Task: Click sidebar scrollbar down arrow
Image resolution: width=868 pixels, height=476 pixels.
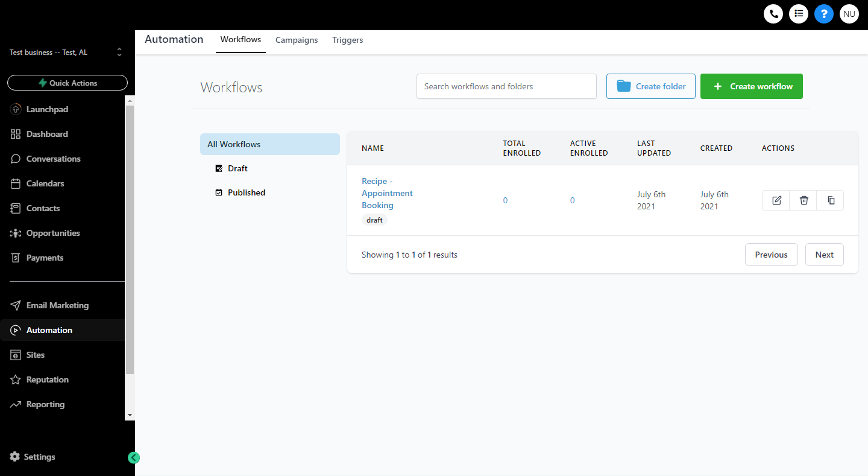Action: 130,415
